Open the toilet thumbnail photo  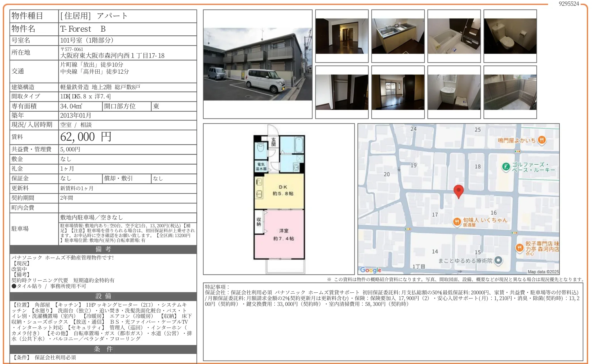pos(510,36)
